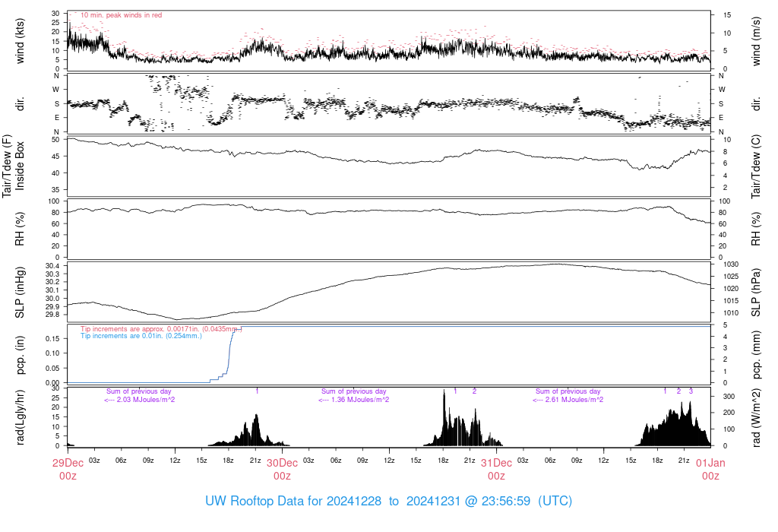
Task: Click the 1.36 MJoules/m^2 daily sum text
Action: [x=354, y=400]
